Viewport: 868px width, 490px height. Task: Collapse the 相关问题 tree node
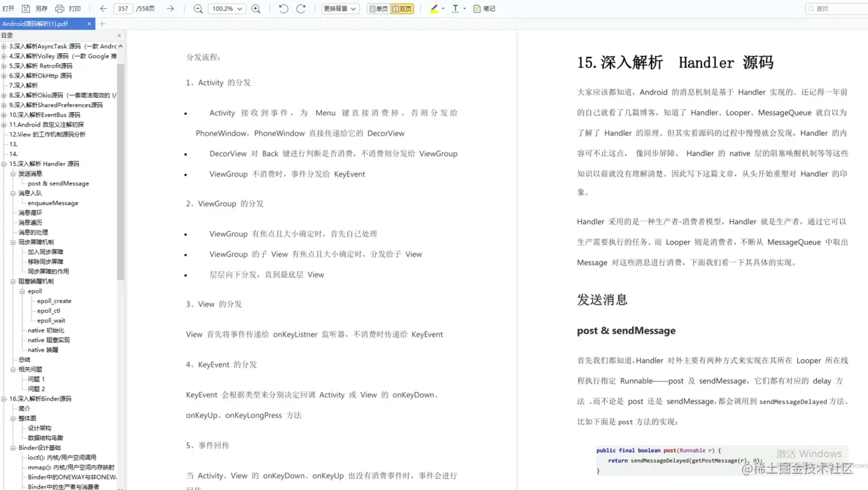click(13, 370)
